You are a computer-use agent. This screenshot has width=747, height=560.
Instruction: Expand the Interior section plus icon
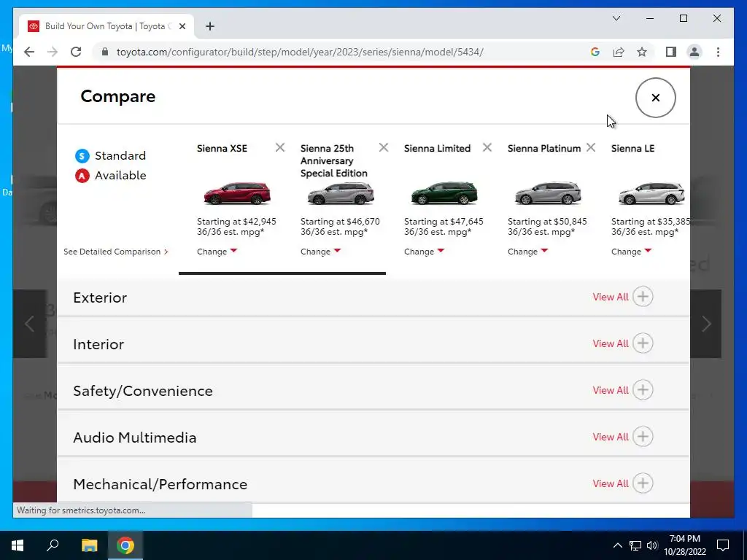(x=643, y=343)
